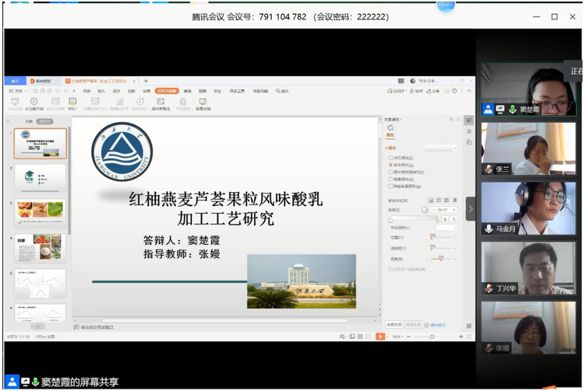Select the 纯色填充 radio button

(x=390, y=158)
